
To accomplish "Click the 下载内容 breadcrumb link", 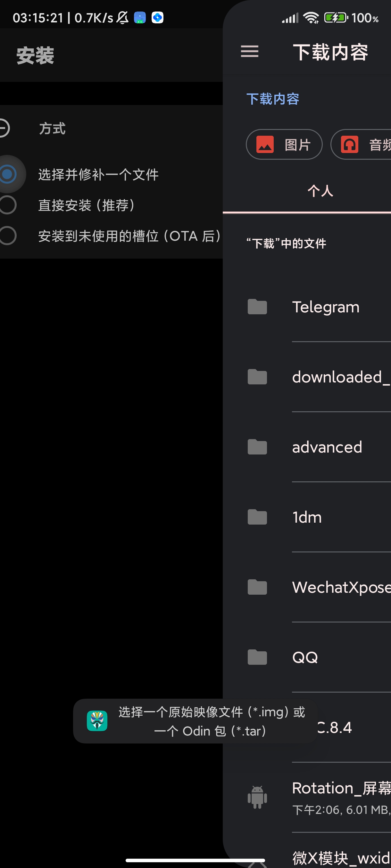I will (273, 99).
